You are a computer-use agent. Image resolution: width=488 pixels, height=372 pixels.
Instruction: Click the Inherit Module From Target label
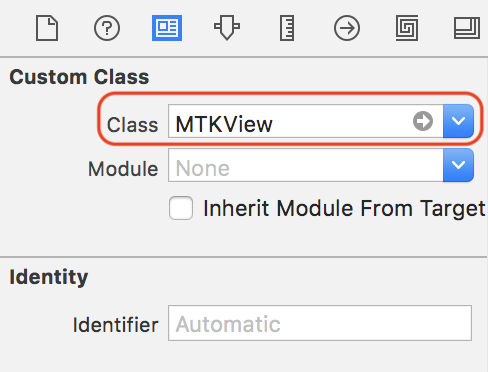[344, 209]
